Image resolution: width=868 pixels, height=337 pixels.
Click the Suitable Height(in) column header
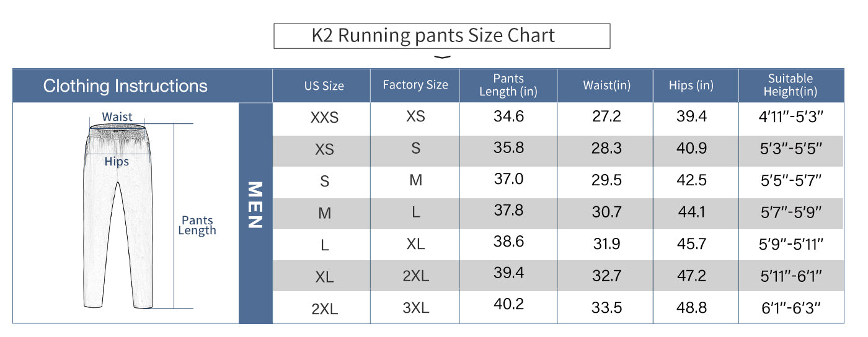pyautogui.click(x=790, y=85)
